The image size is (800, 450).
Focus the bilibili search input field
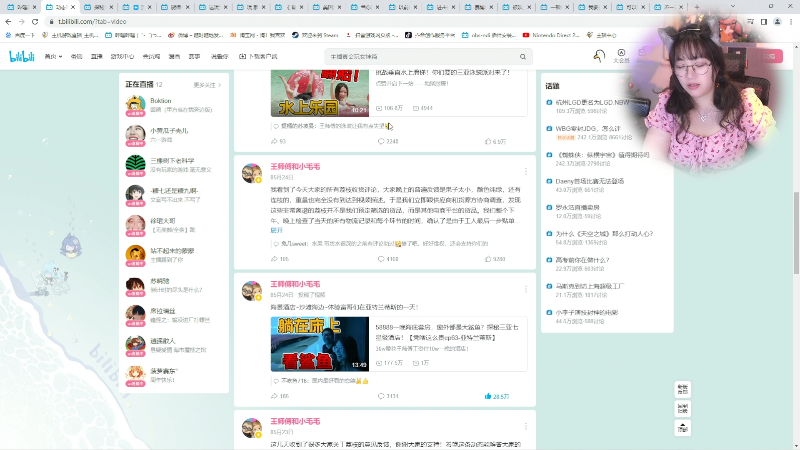[x=422, y=57]
